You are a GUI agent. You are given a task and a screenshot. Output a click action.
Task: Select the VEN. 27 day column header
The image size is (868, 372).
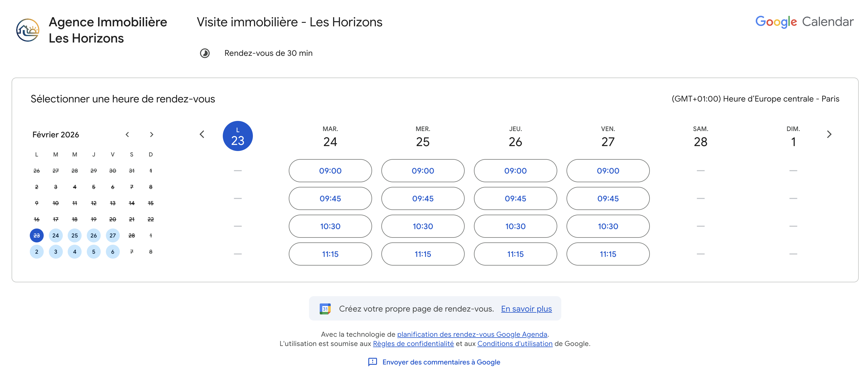(608, 137)
